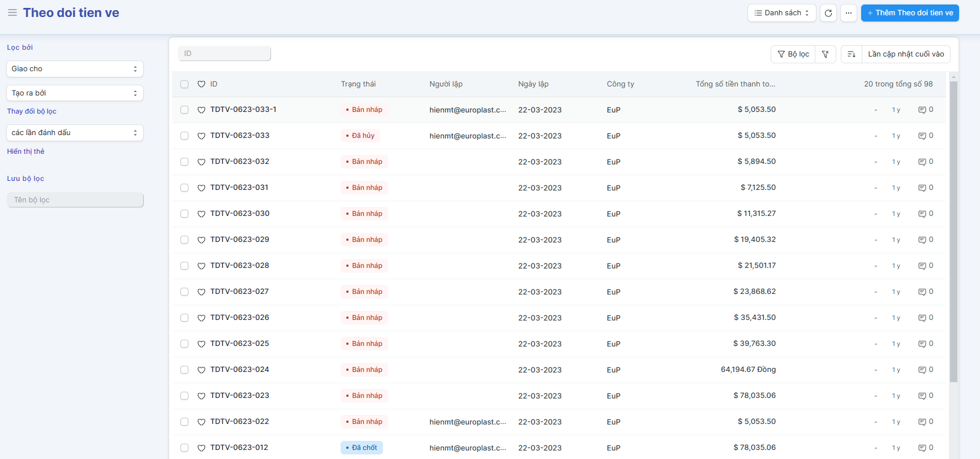The image size is (980, 459).
Task: Favorite TDTV-0623-028 using heart icon
Action: (201, 266)
